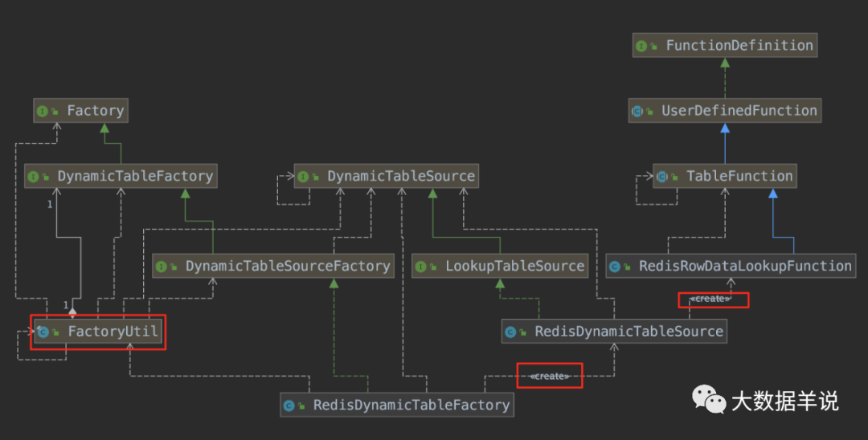Screen dimensions: 868x440
Task: Click the visibility lock icon beside RedisRowDataLookupFunction
Action: 627,267
